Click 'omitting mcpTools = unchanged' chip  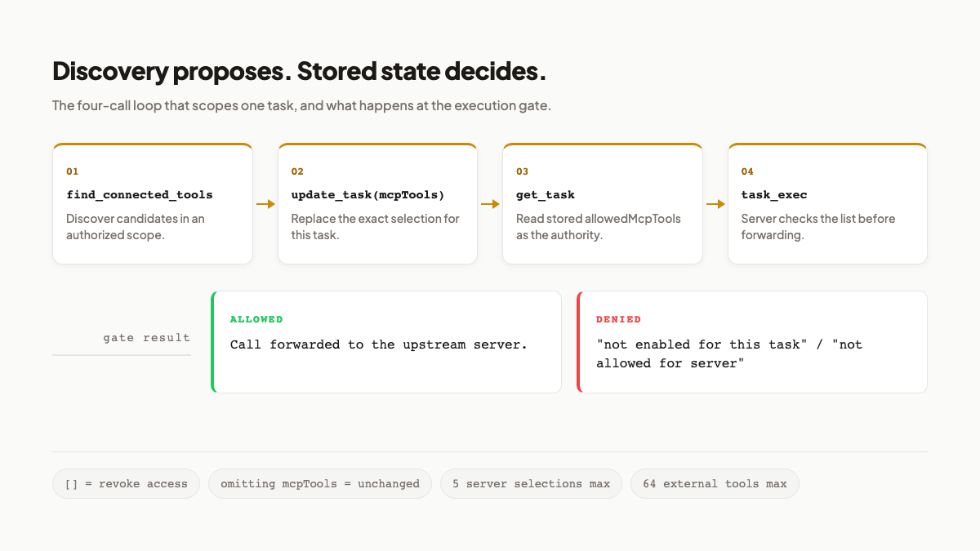tap(320, 483)
